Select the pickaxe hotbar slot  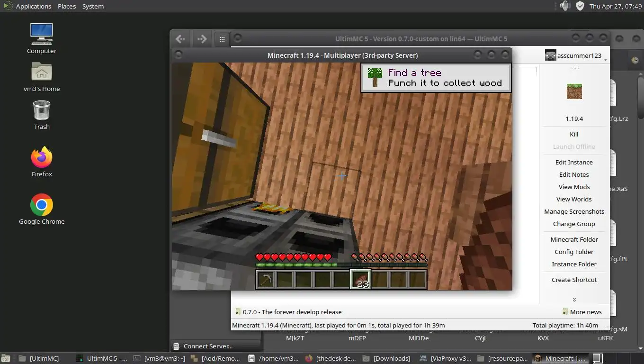(266, 279)
